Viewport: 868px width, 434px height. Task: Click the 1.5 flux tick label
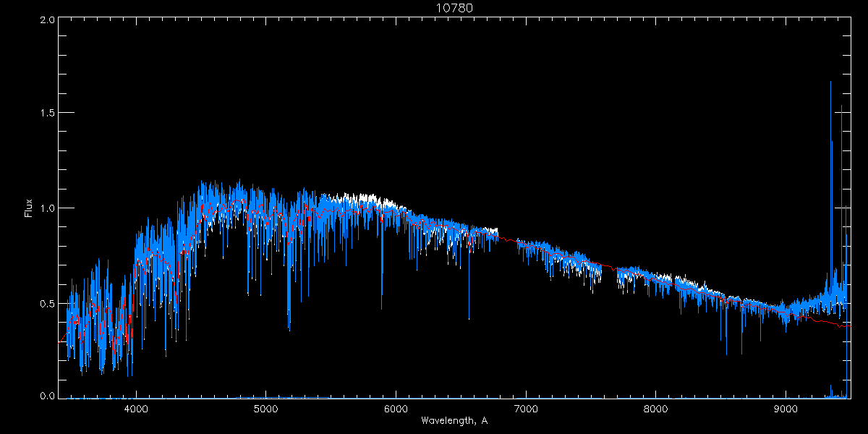pyautogui.click(x=47, y=114)
